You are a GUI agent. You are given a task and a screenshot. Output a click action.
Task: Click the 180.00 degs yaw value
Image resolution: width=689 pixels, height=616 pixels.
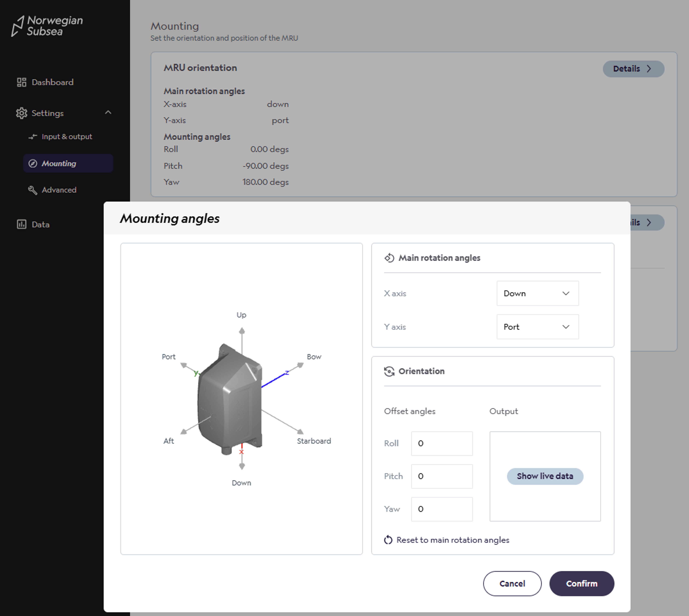point(266,182)
